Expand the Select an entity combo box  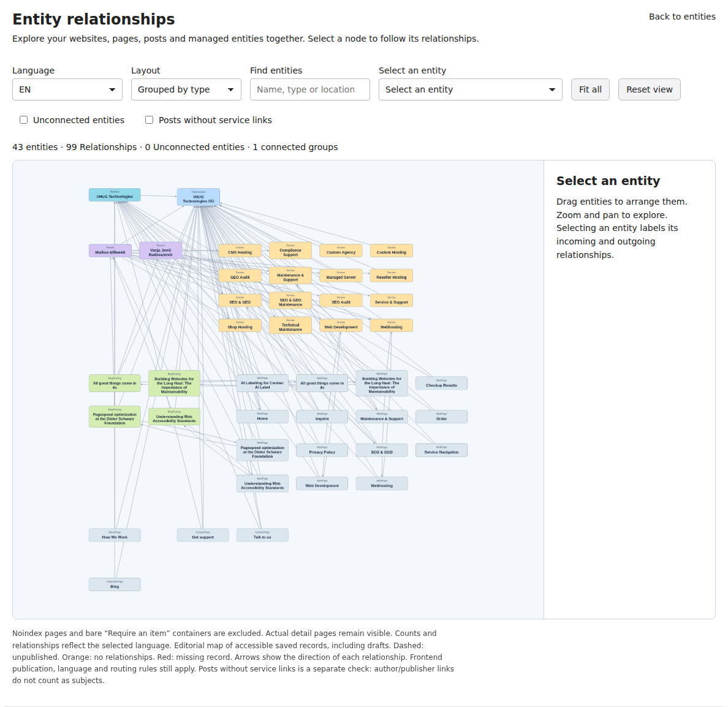point(471,89)
